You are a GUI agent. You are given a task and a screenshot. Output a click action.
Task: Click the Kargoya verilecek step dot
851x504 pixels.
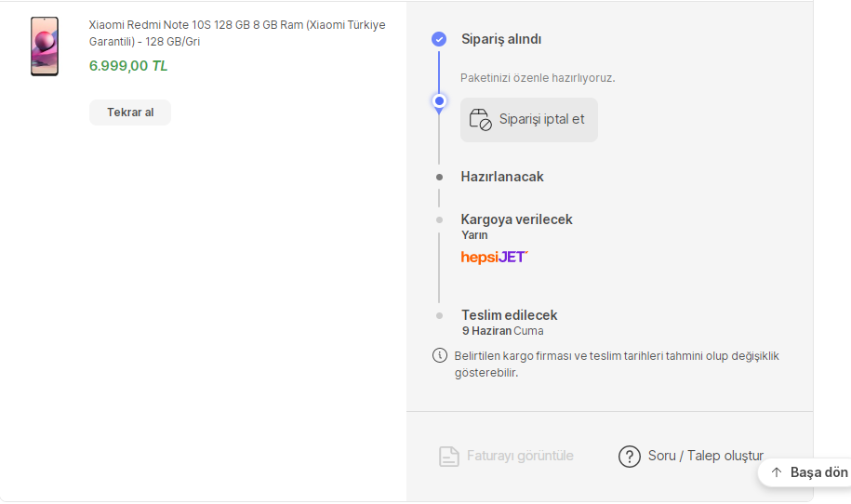(x=440, y=219)
